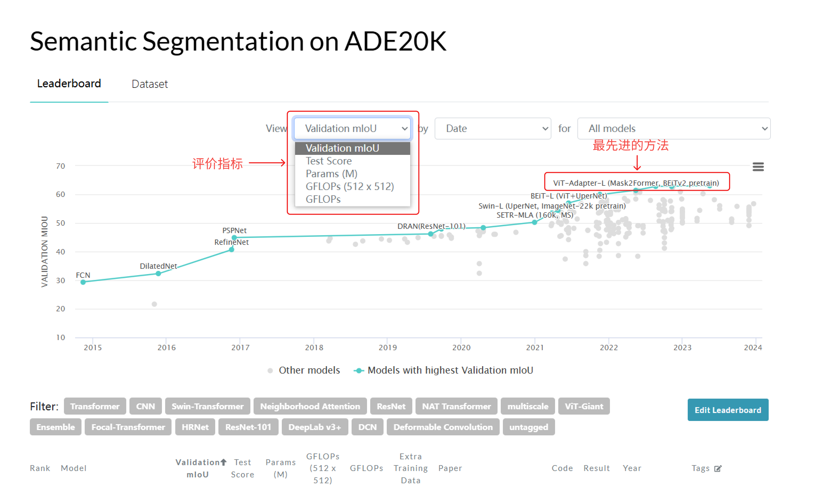Toggle the Transformer filter tag
The height and width of the screenshot is (504, 839).
click(95, 407)
